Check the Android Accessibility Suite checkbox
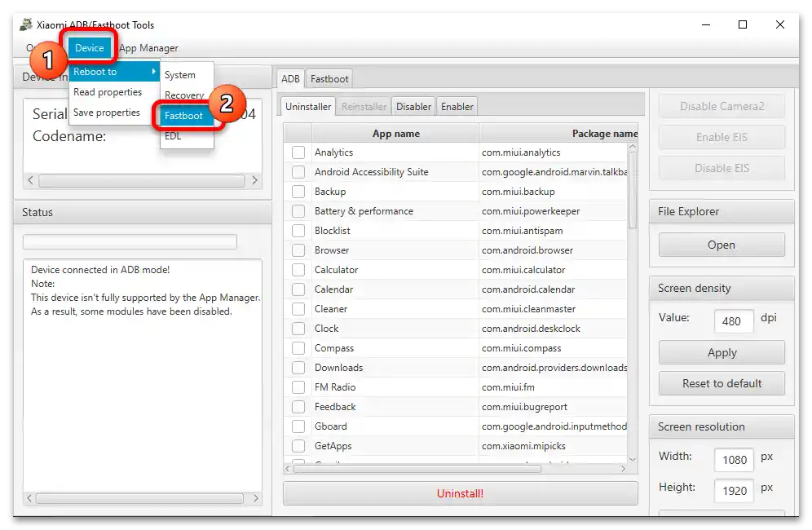The image size is (812, 530). [298, 172]
